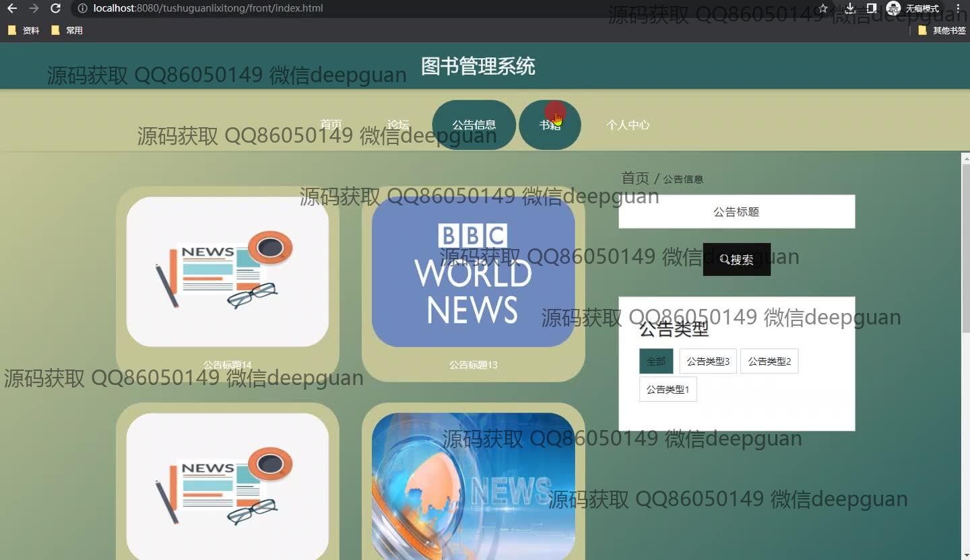
Task: Select the 公告信息 navigation tab
Action: pyautogui.click(x=474, y=125)
